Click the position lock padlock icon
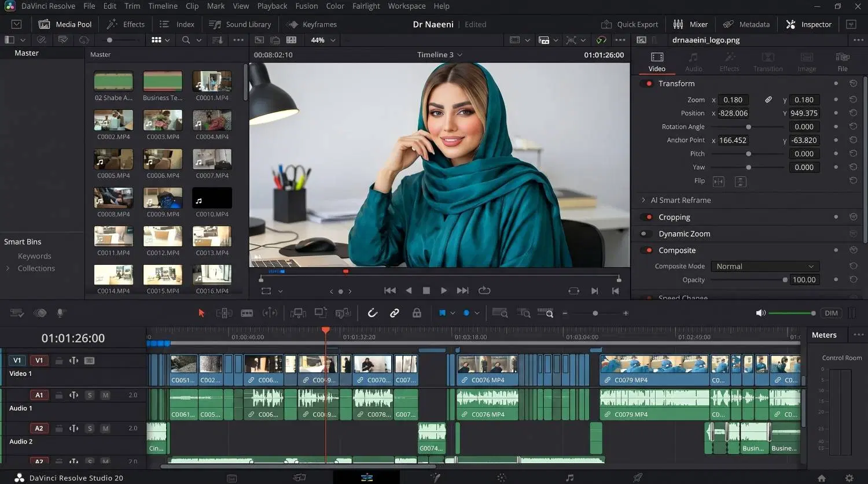The width and height of the screenshot is (868, 484). (417, 313)
